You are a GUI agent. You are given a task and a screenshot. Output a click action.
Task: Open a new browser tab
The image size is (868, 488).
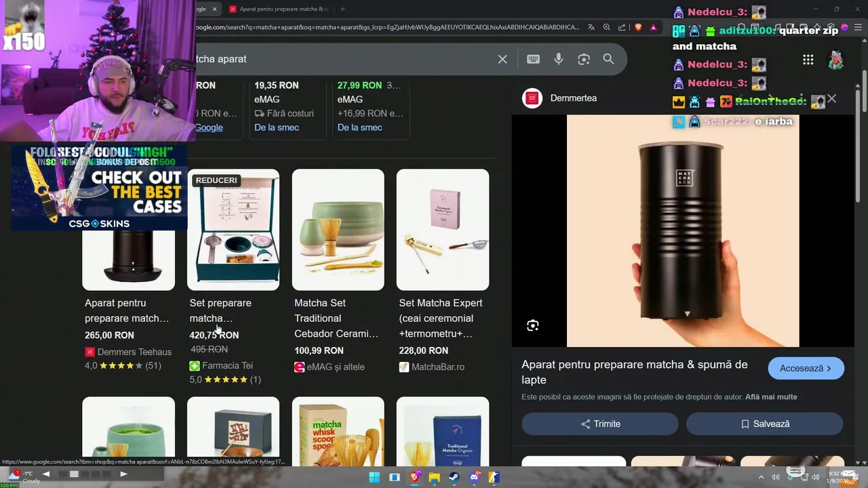coord(342,9)
